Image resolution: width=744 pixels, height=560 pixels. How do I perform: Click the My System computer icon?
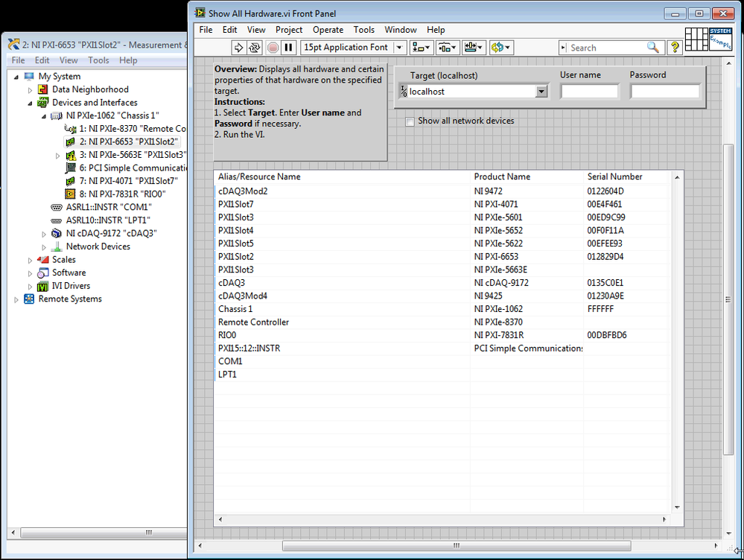pyautogui.click(x=29, y=77)
